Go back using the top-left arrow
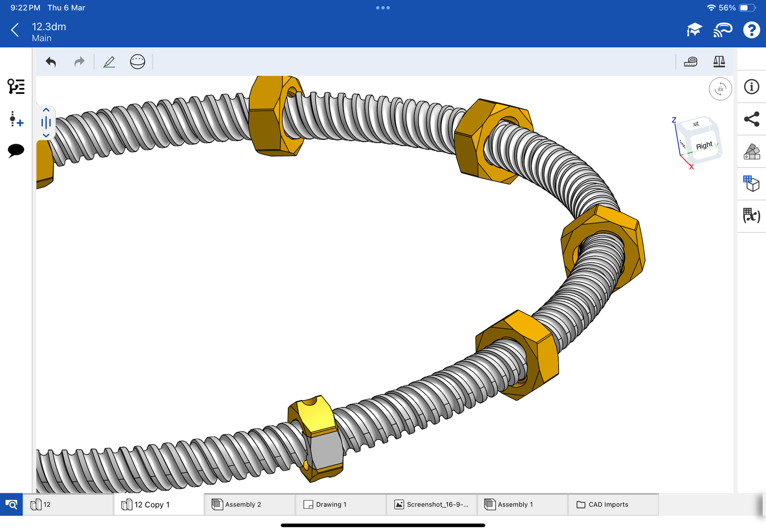Screen dimensions: 766x532 point(15,30)
